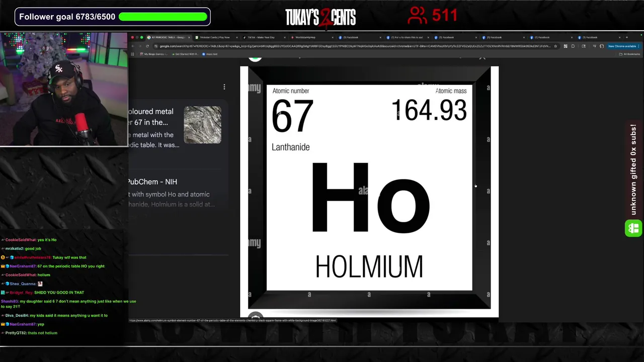This screenshot has height=362, width=644.
Task: Open the My Bingo Games bookmark
Action: (153, 54)
